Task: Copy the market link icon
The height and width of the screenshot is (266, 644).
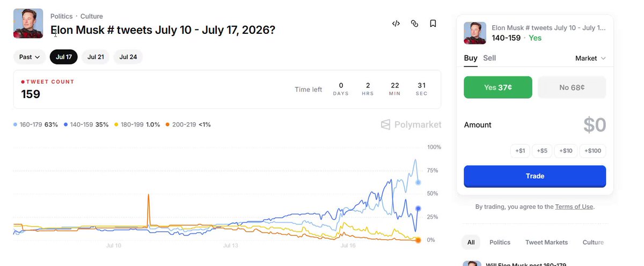Action: pyautogui.click(x=414, y=24)
